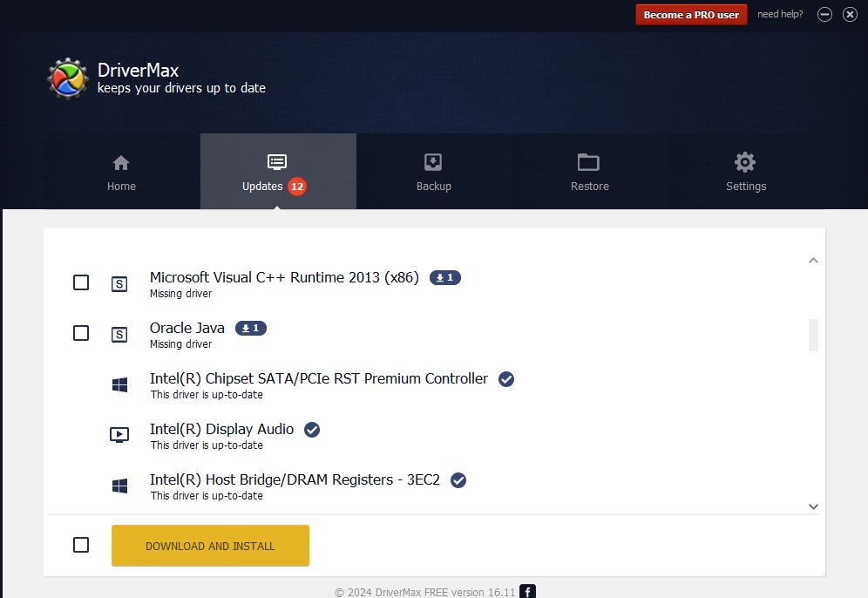Click the Restore folder icon

[588, 162]
